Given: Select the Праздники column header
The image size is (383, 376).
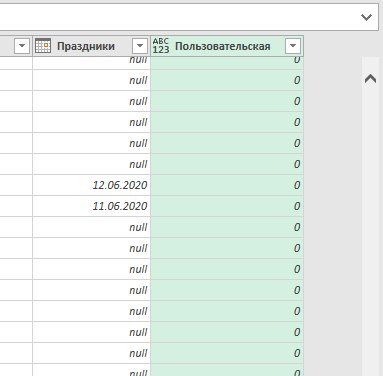Looking at the screenshot, I should 92,46.
